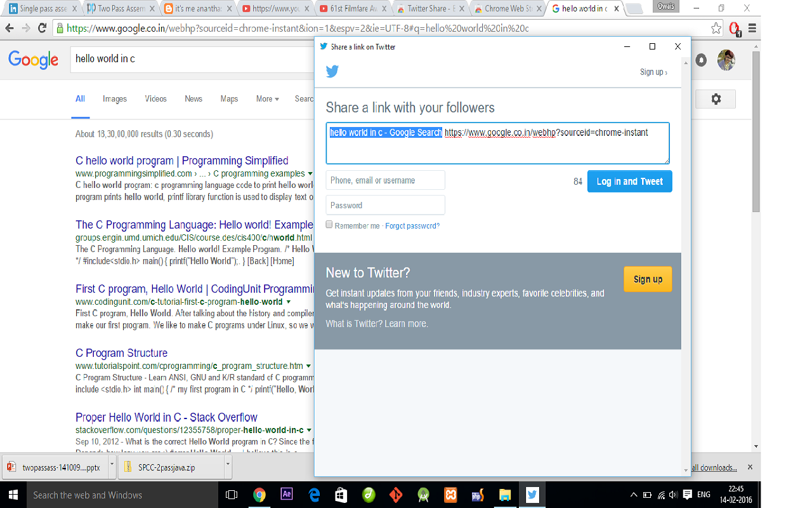Open Chrome from taskbar
Screen dimensions: 812x508
click(x=259, y=495)
